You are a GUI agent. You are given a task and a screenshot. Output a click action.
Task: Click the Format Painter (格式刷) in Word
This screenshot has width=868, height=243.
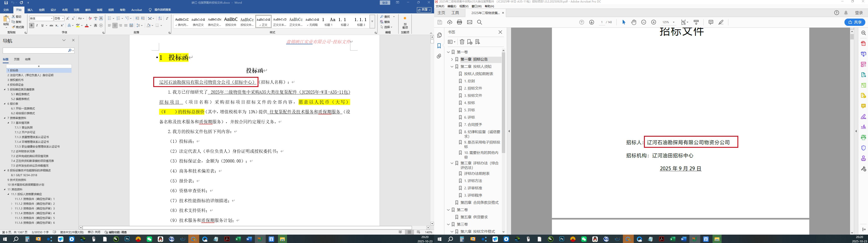[18, 27]
